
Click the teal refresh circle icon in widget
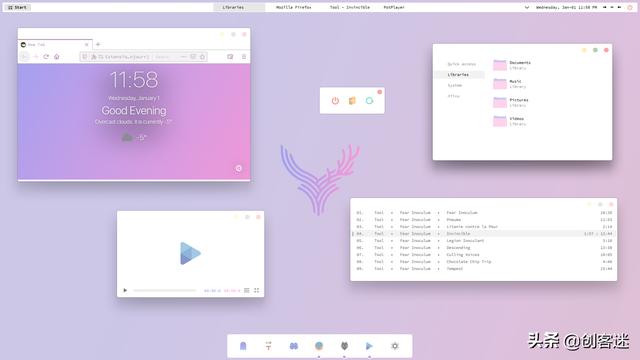point(369,101)
